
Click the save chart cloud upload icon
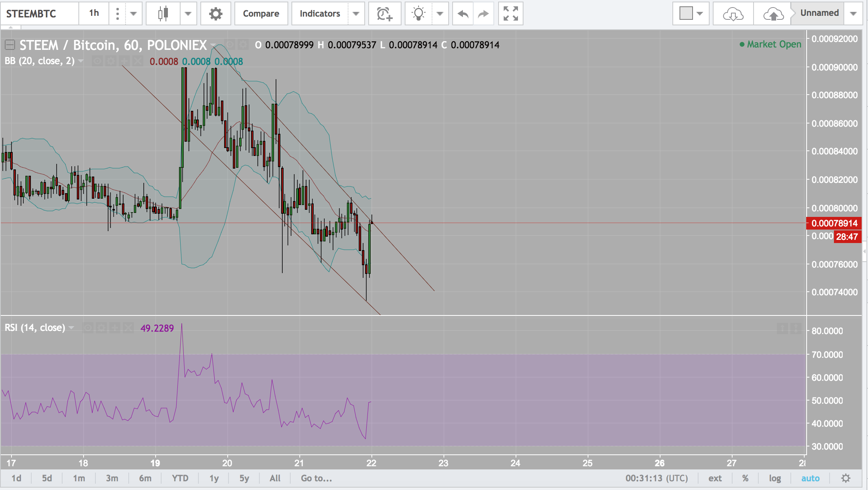tap(773, 14)
